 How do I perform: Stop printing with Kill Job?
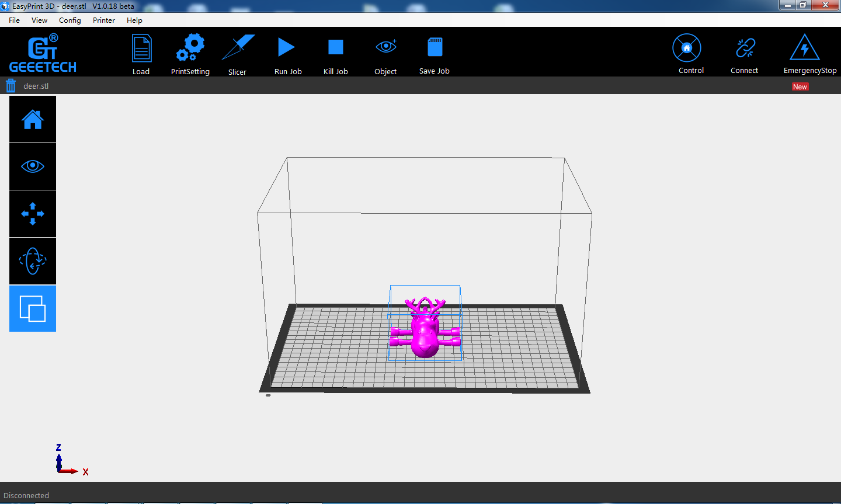(335, 47)
